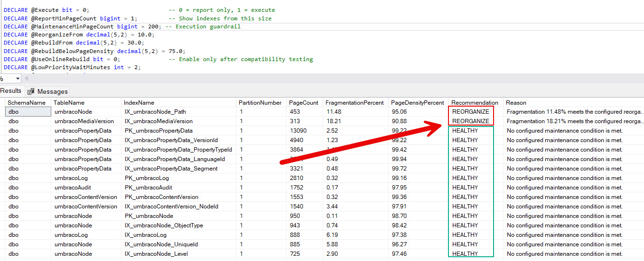
Task: Click the Recommendation column header
Action: [x=475, y=102]
